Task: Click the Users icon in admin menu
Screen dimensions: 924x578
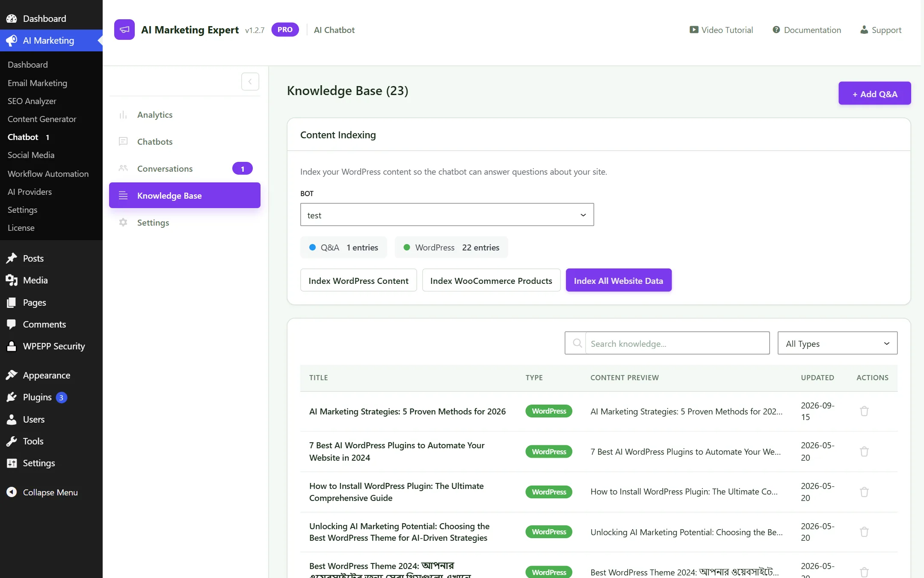Action: pyautogui.click(x=12, y=419)
